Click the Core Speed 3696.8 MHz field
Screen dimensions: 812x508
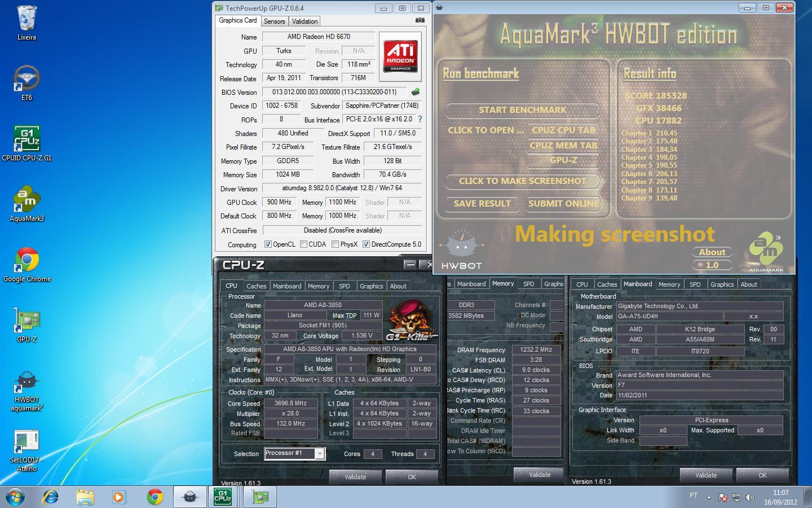290,404
